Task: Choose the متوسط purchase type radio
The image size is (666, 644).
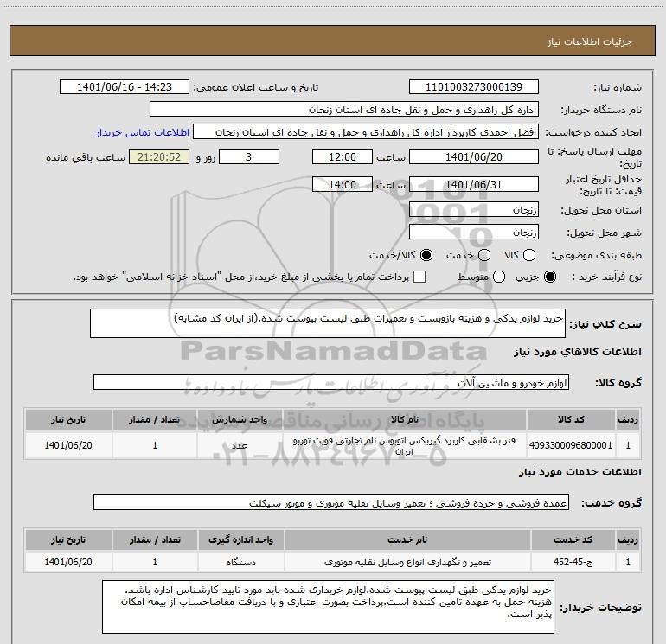Action: [x=499, y=277]
